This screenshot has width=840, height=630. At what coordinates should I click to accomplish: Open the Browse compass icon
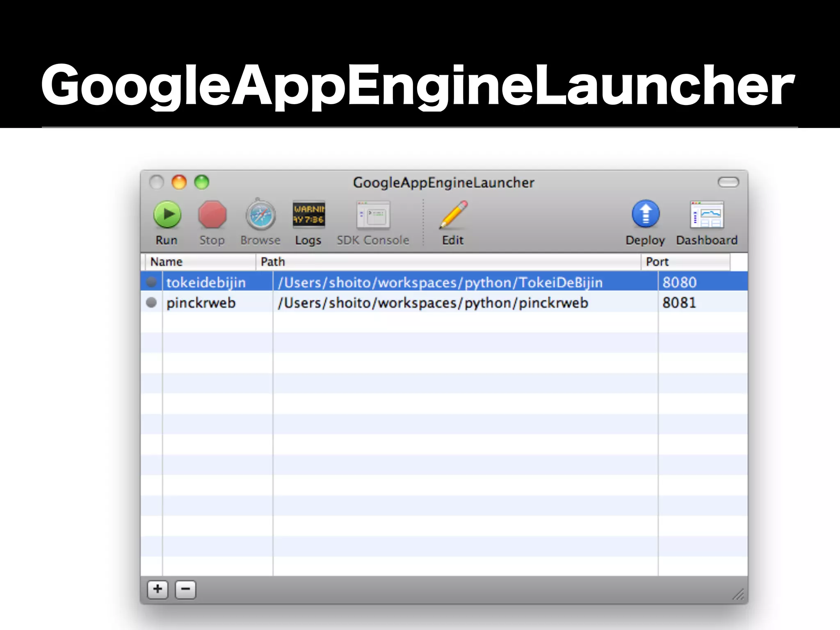coord(260,215)
